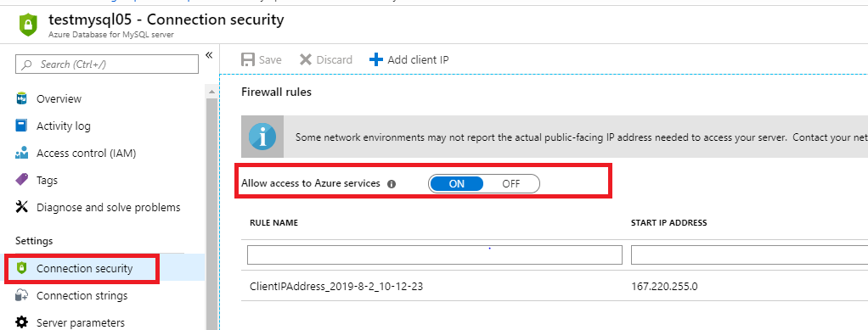
Task: Click the Connection security shield icon
Action: pyautogui.click(x=21, y=268)
